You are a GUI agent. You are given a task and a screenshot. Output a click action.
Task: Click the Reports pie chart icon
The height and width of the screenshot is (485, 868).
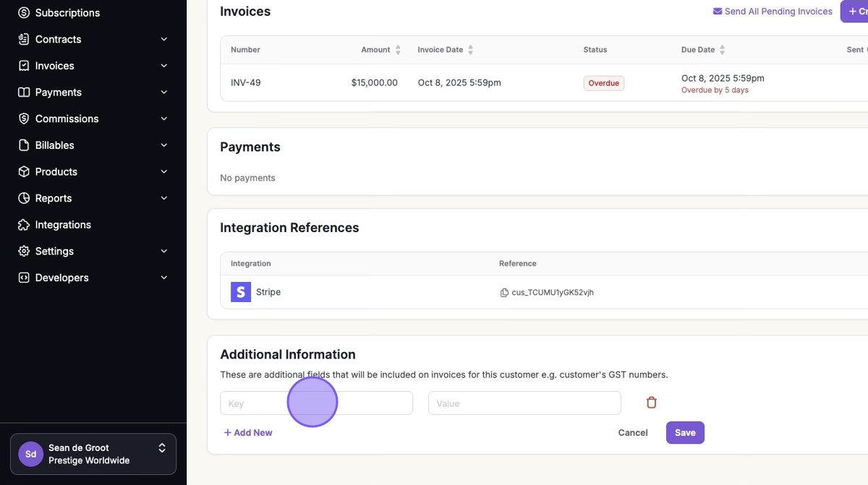click(24, 198)
